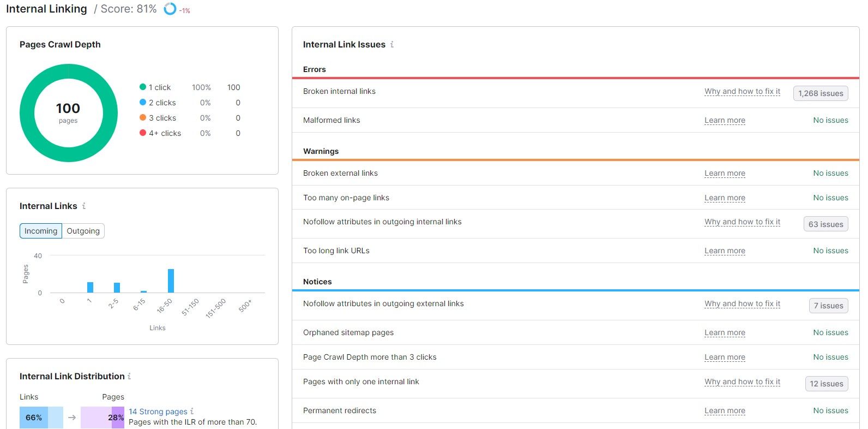Screen dimensions: 868x429
Task: Click the 'Warnings' section heading
Action: (x=321, y=151)
